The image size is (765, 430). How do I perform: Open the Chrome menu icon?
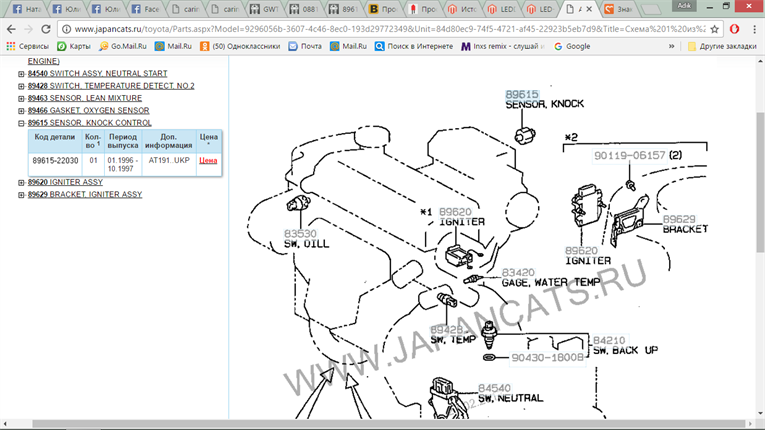(754, 29)
